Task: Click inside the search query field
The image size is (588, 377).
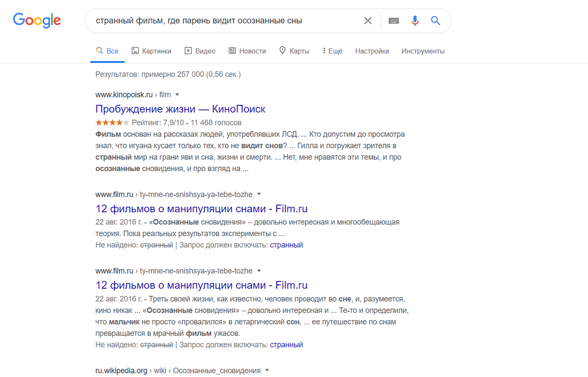Action: [220, 21]
